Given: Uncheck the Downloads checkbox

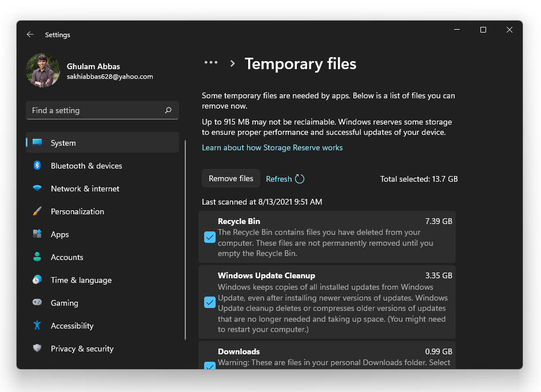Looking at the screenshot, I should [210, 365].
